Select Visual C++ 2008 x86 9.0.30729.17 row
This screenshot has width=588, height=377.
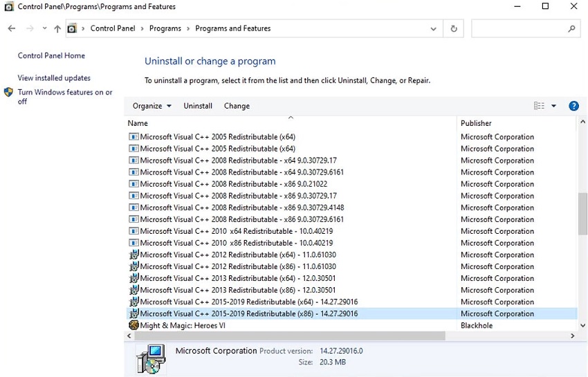coord(351,196)
